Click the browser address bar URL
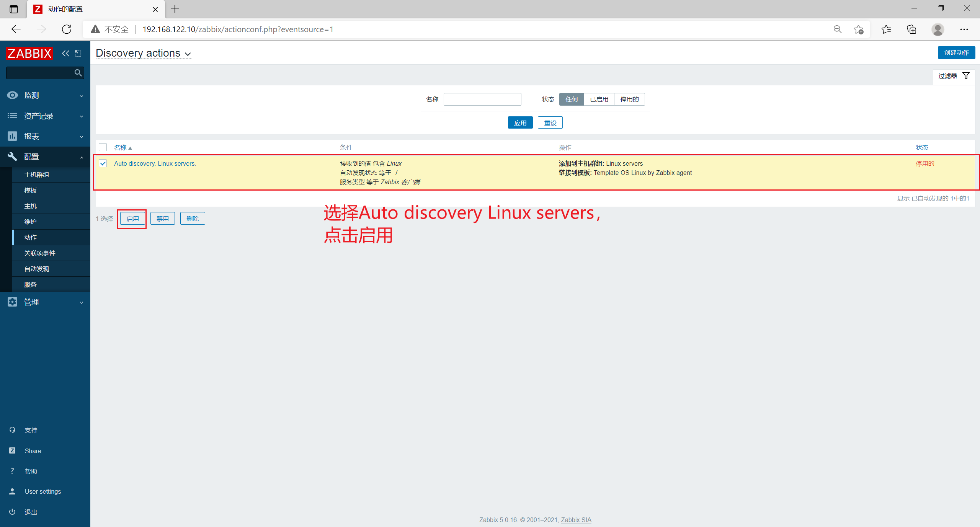This screenshot has height=527, width=980. click(x=238, y=29)
